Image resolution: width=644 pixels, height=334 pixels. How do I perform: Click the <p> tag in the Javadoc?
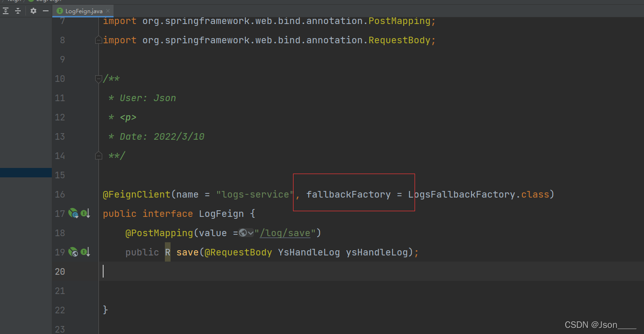point(128,117)
